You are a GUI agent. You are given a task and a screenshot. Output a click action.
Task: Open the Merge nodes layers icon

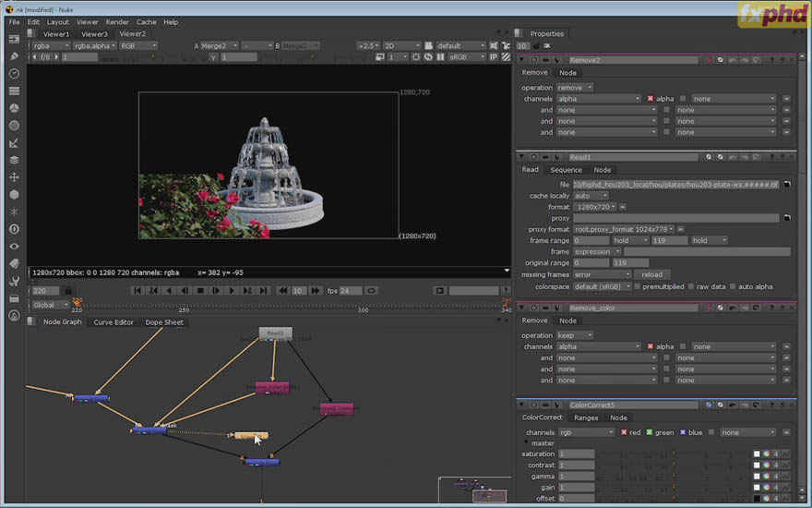tap(14, 160)
